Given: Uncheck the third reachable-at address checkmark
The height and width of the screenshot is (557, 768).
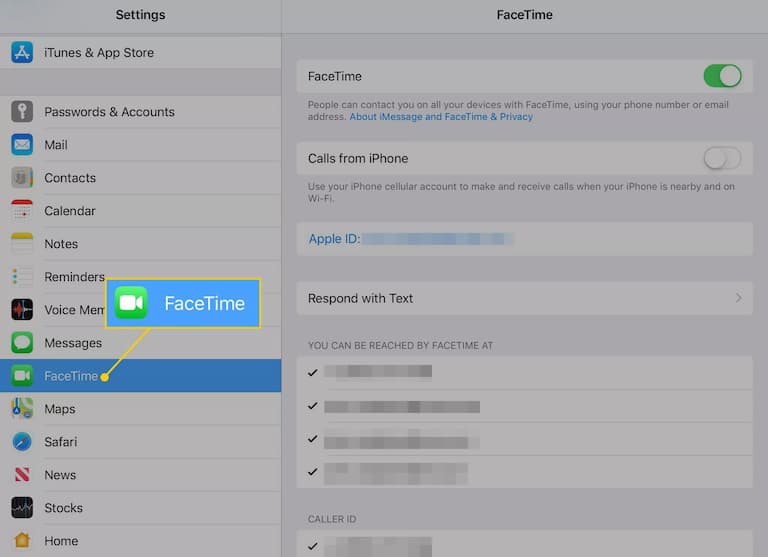Looking at the screenshot, I should point(312,439).
